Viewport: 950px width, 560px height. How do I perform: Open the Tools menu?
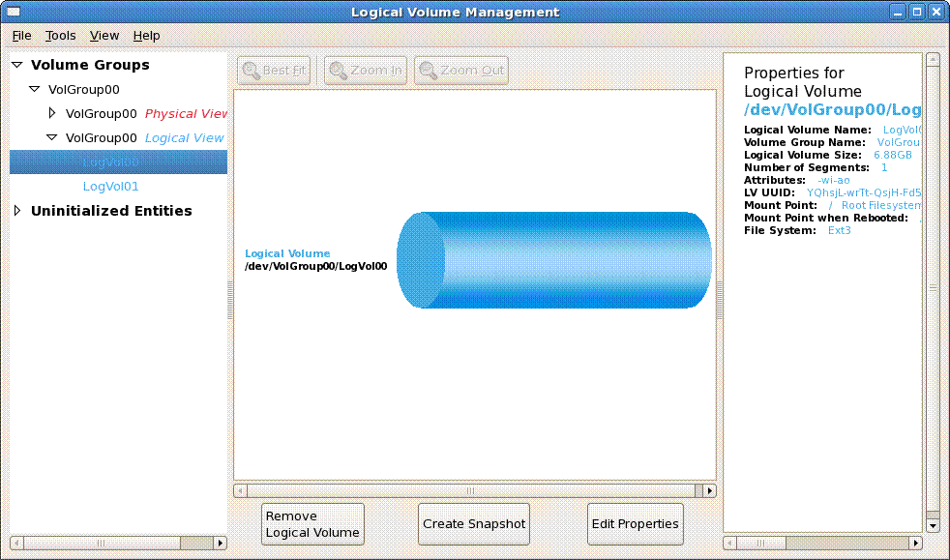click(60, 36)
